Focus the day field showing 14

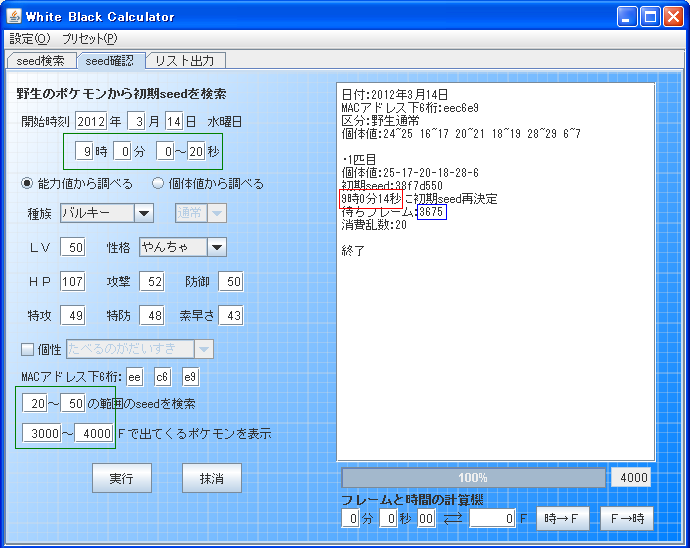(x=174, y=121)
